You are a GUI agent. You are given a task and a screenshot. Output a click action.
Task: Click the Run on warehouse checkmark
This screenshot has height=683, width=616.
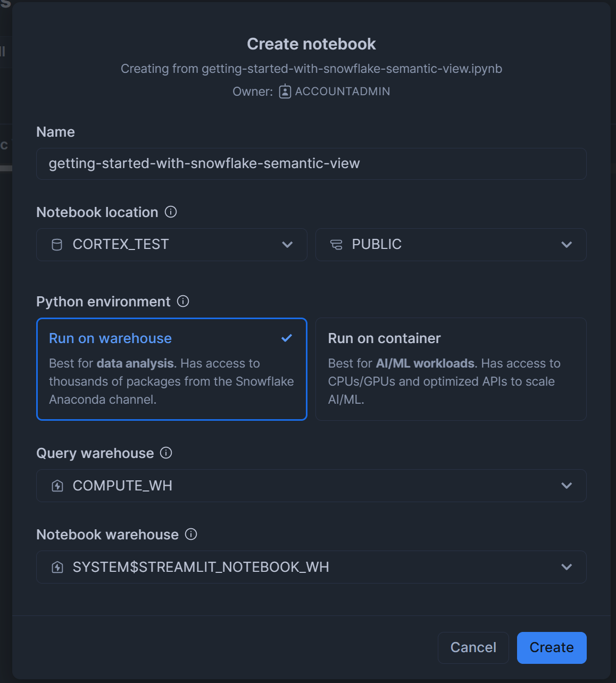click(x=287, y=338)
